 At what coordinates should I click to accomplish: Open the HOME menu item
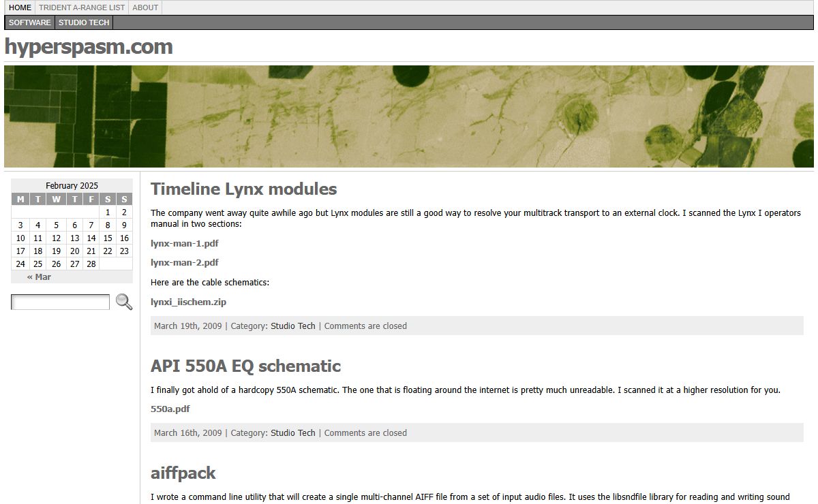click(x=20, y=8)
